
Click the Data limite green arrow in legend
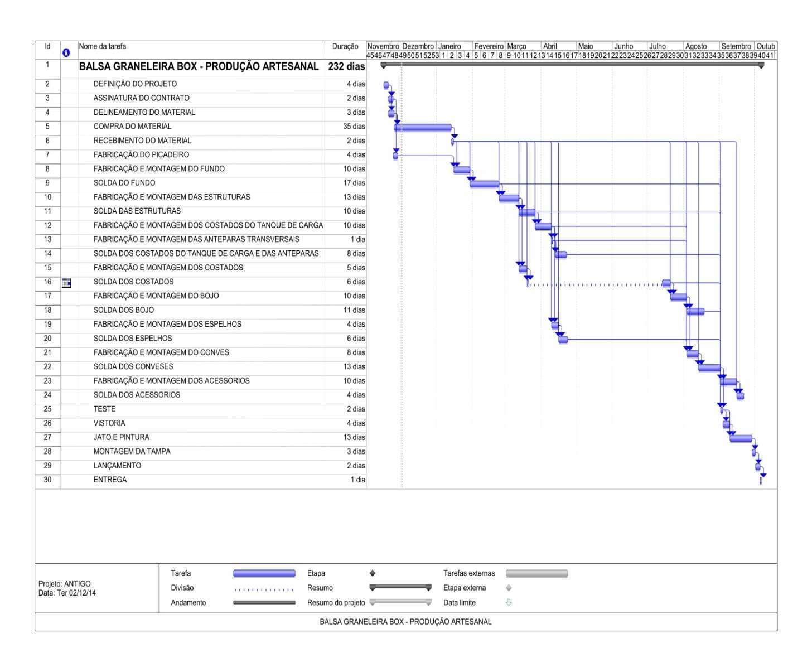pyautogui.click(x=509, y=602)
